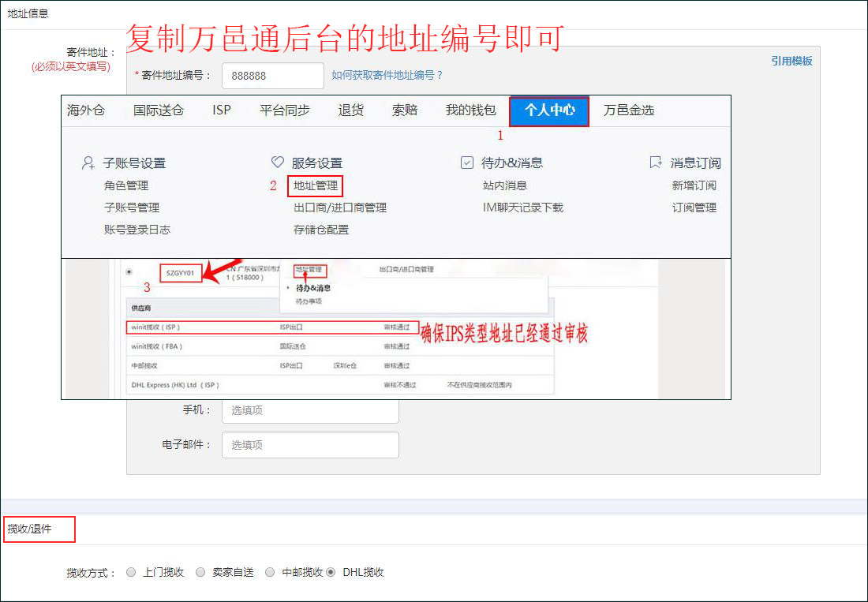This screenshot has width=868, height=602.
Task: Open 站内消息
Action: click(505, 185)
